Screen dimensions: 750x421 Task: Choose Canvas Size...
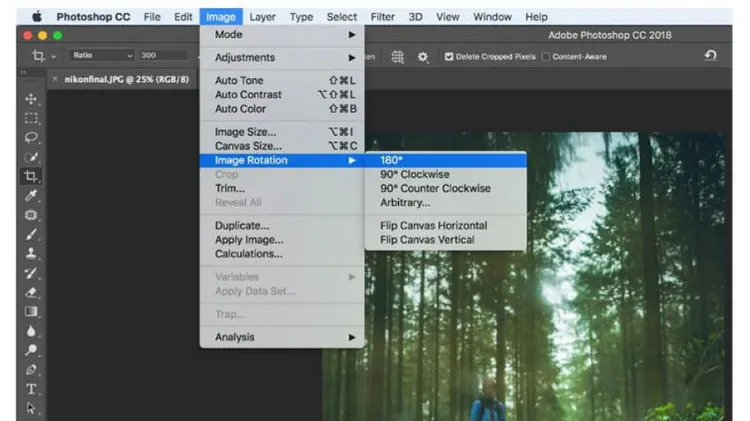point(282,146)
